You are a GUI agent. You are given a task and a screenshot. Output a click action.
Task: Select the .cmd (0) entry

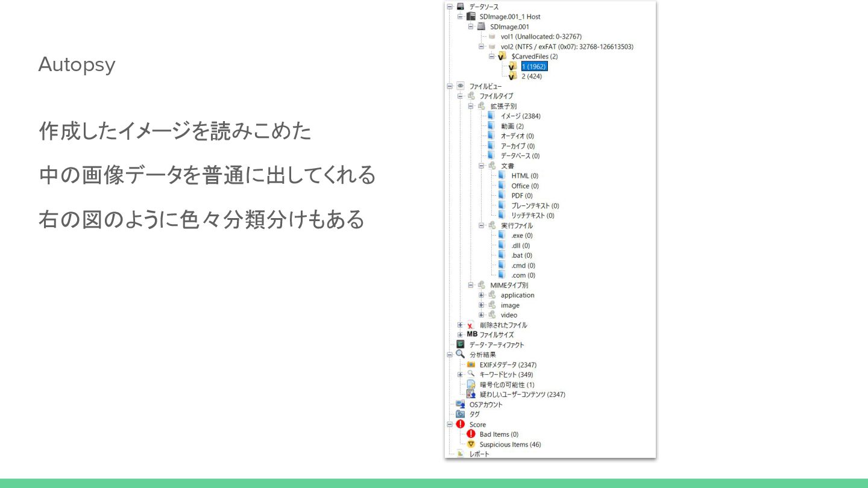[523, 265]
